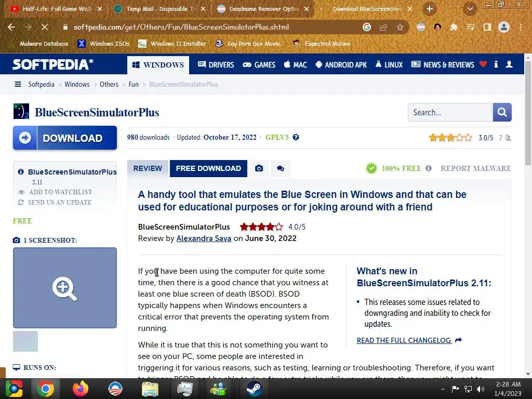
Task: Open the user account icon in navbar
Action: pyautogui.click(x=509, y=64)
